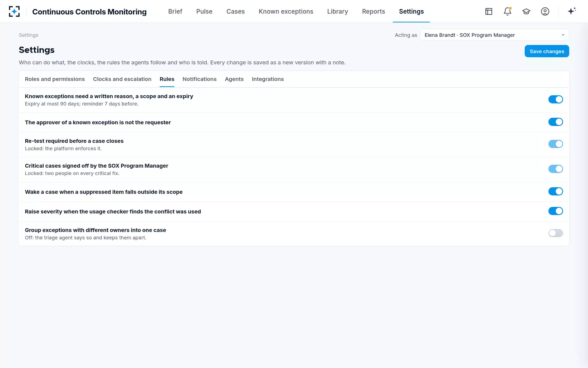Open the Reports tab
This screenshot has height=368, width=588.
click(x=374, y=11)
